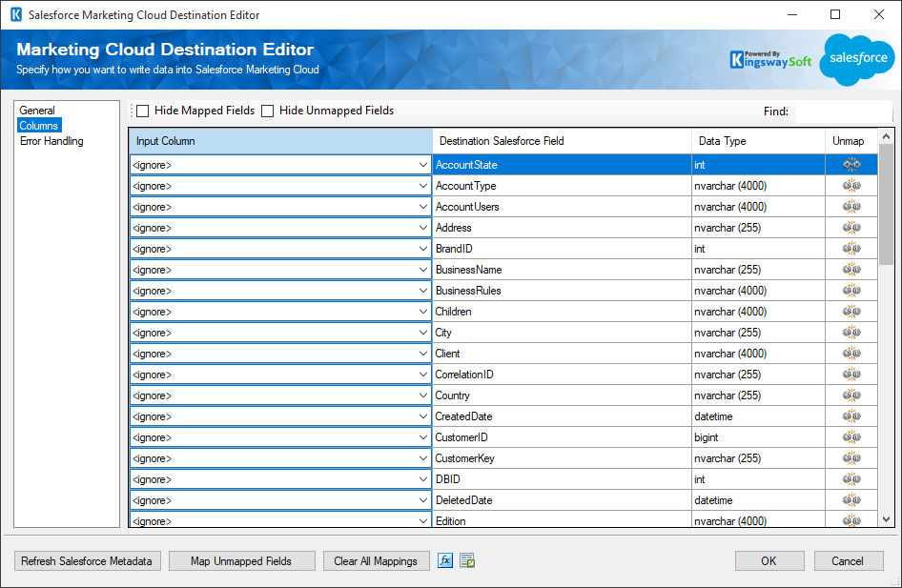Sort by Data Type header

[x=758, y=141]
